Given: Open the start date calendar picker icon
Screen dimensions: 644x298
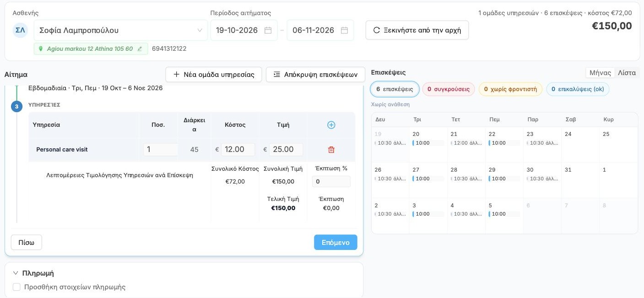Looking at the screenshot, I should click(x=268, y=30).
